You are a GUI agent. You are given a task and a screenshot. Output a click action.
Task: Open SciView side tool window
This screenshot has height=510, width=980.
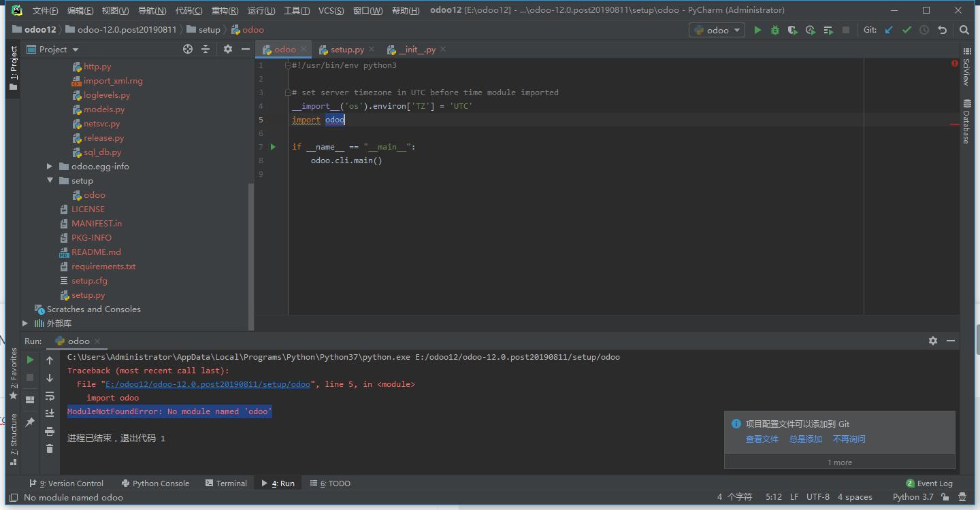point(966,67)
